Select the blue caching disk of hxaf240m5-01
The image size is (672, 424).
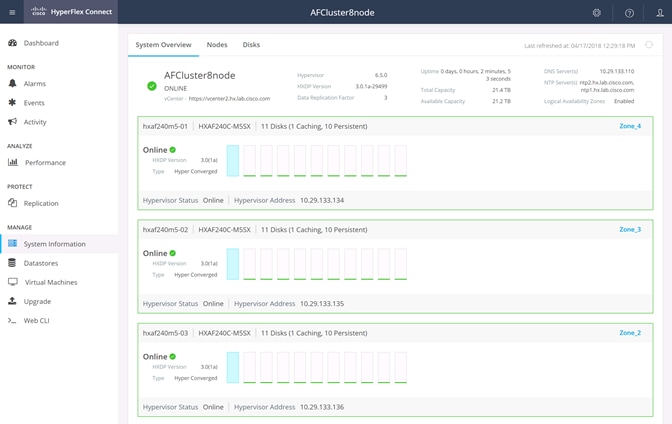point(233,161)
